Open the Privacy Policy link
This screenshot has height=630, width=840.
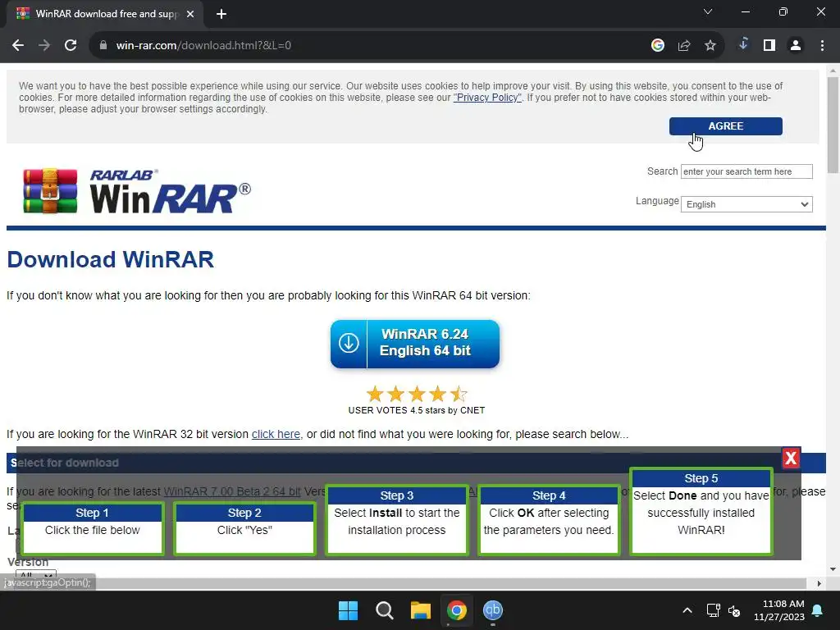[x=487, y=98]
